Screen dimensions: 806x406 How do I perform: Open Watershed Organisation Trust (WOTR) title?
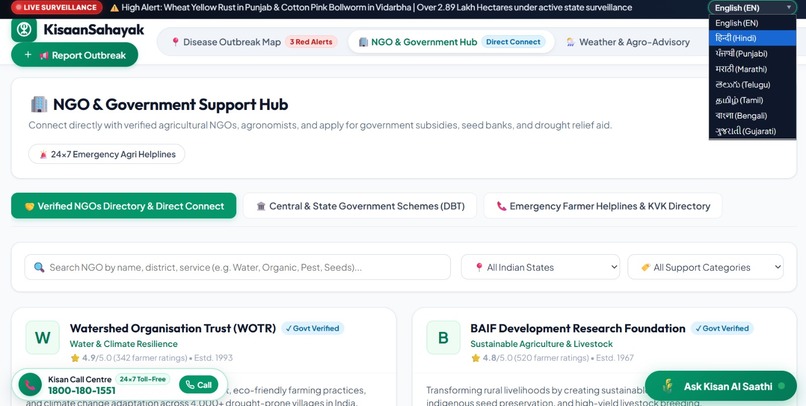pos(173,328)
